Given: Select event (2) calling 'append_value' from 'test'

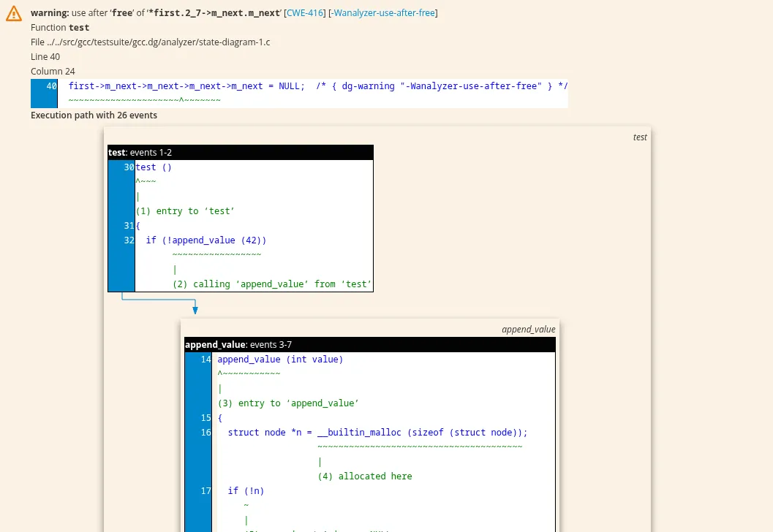Looking at the screenshot, I should click(272, 284).
